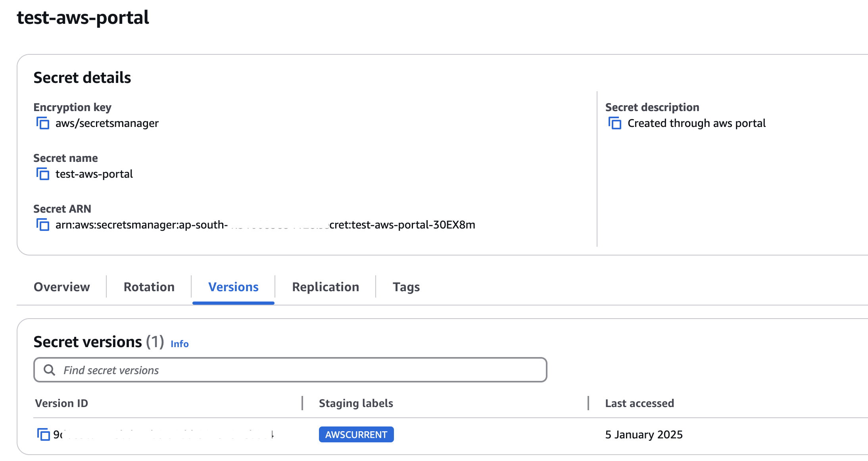The height and width of the screenshot is (461, 868).
Task: Click the search magnifier icon
Action: (49, 370)
